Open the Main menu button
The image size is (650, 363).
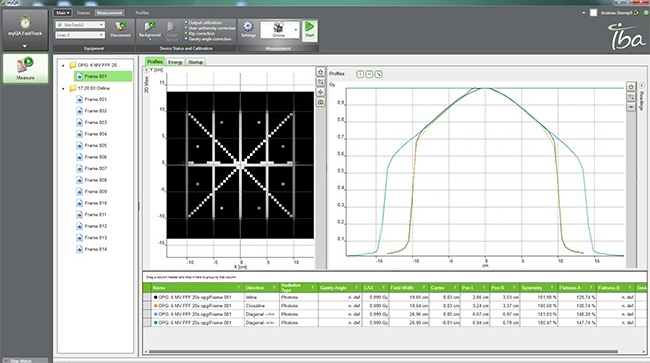[x=62, y=13]
